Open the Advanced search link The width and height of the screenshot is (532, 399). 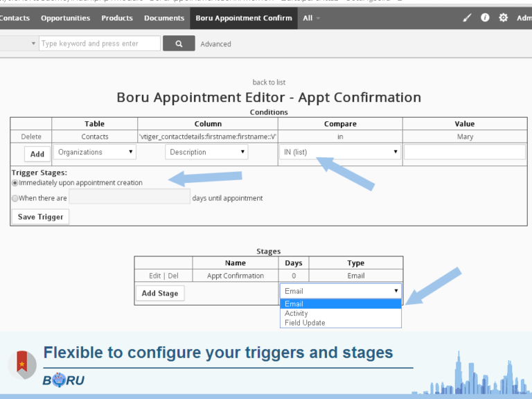coord(216,44)
